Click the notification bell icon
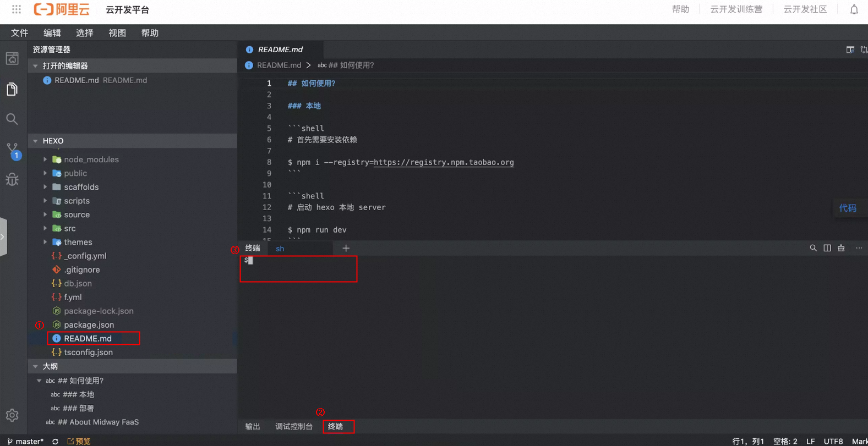Image resolution: width=868 pixels, height=446 pixels. point(854,9)
